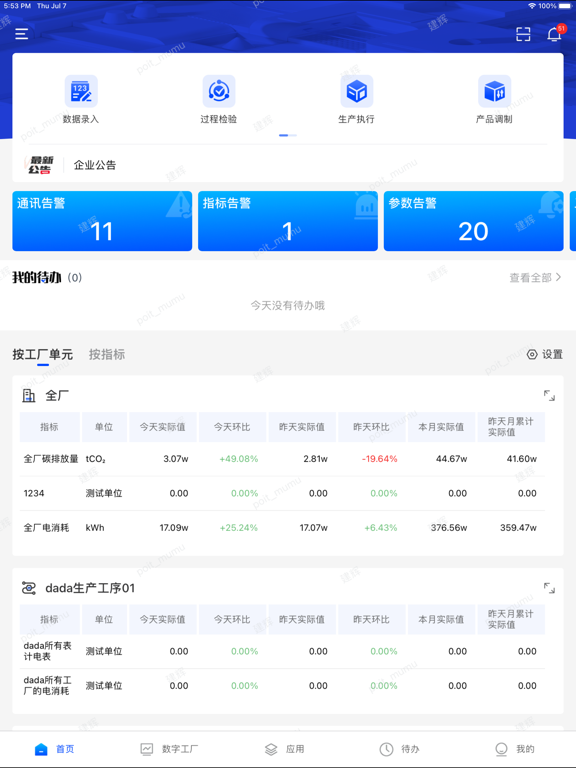Tap the shortcut carousel page indicator
The image size is (576, 768).
click(288, 135)
